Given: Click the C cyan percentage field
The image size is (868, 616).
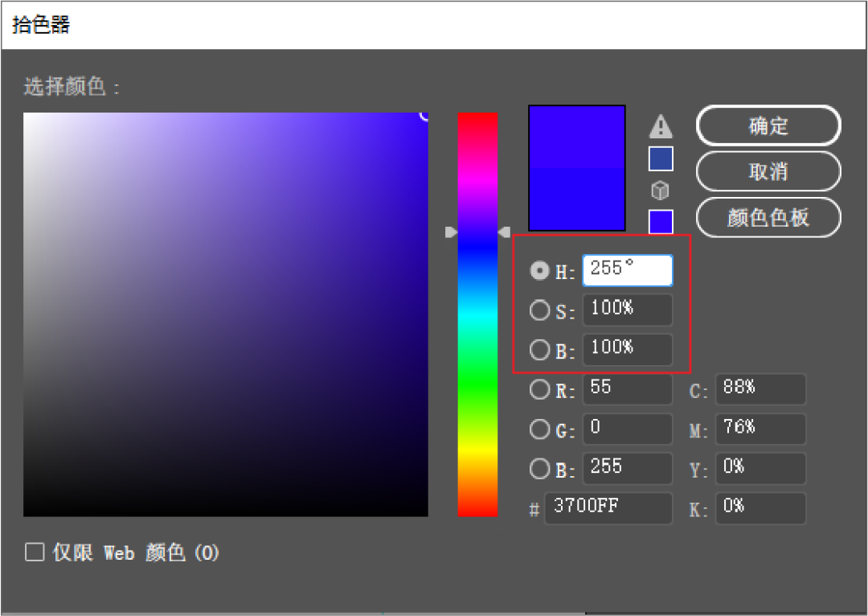Looking at the screenshot, I should point(760,389).
